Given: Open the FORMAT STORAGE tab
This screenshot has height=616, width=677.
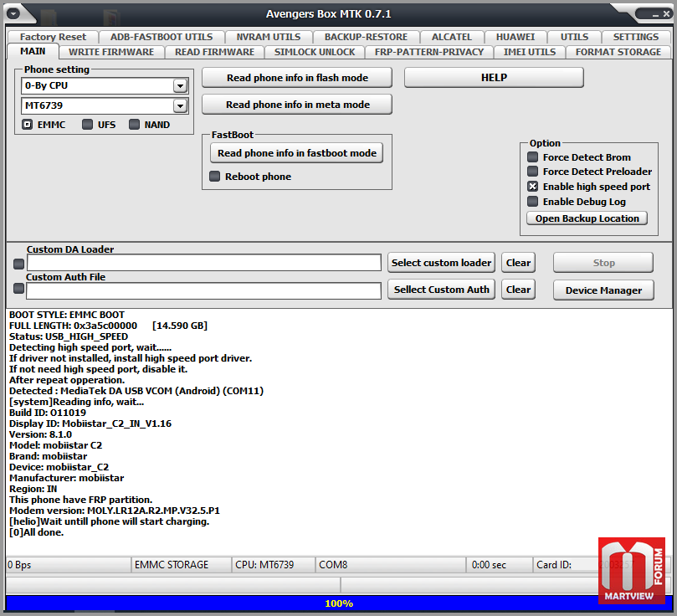Looking at the screenshot, I should pos(618,52).
